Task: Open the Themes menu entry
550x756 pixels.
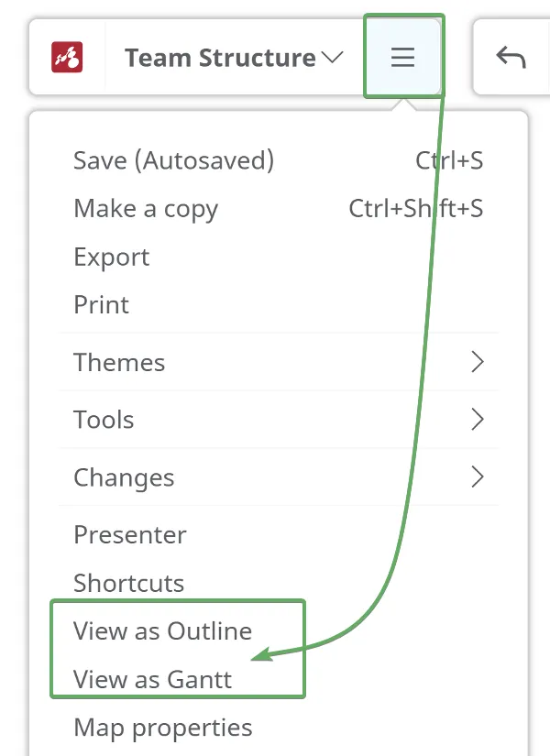Action: click(119, 362)
